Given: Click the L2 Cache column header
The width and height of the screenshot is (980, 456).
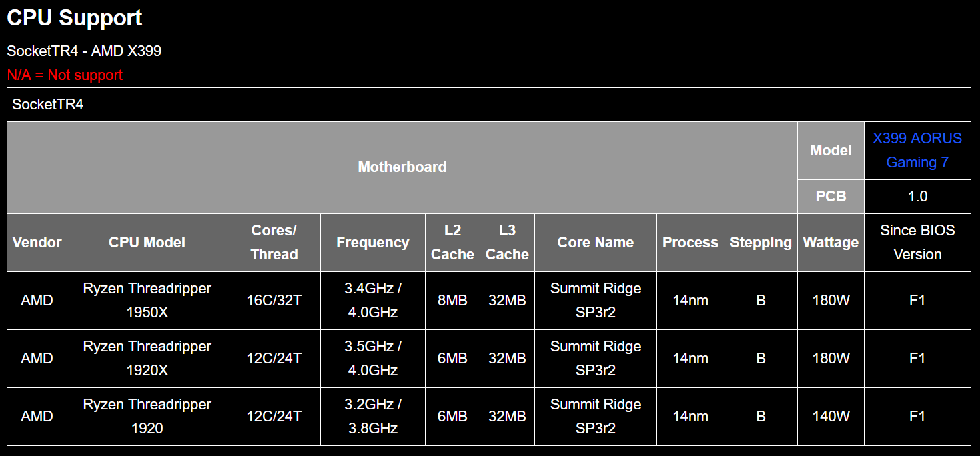Looking at the screenshot, I should point(452,243).
